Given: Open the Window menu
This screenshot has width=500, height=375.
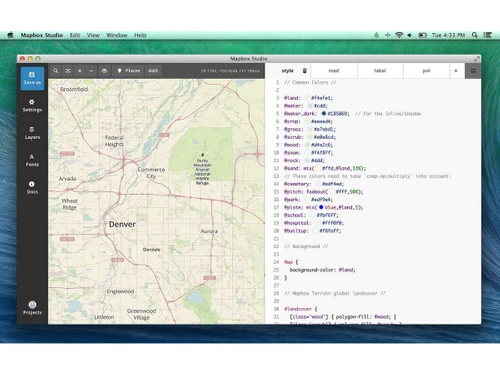Looking at the screenshot, I should [117, 35].
